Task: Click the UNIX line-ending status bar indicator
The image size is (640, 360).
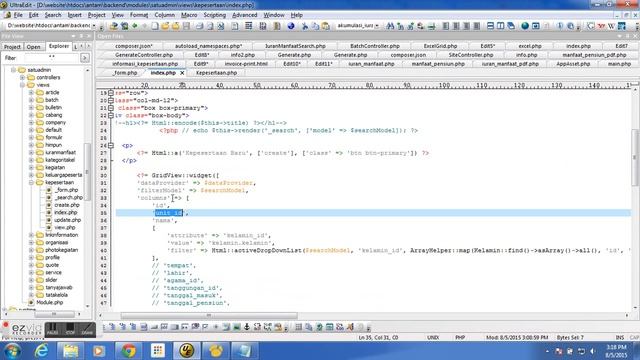Action: tap(433, 338)
